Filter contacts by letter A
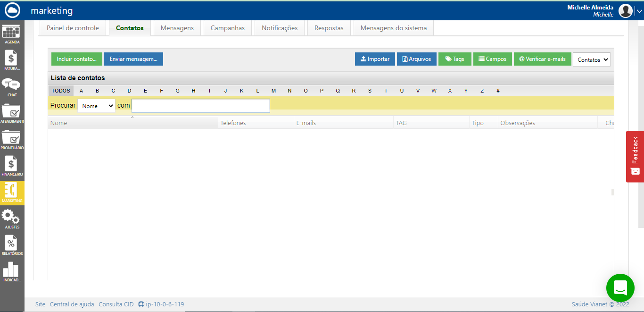 82,91
